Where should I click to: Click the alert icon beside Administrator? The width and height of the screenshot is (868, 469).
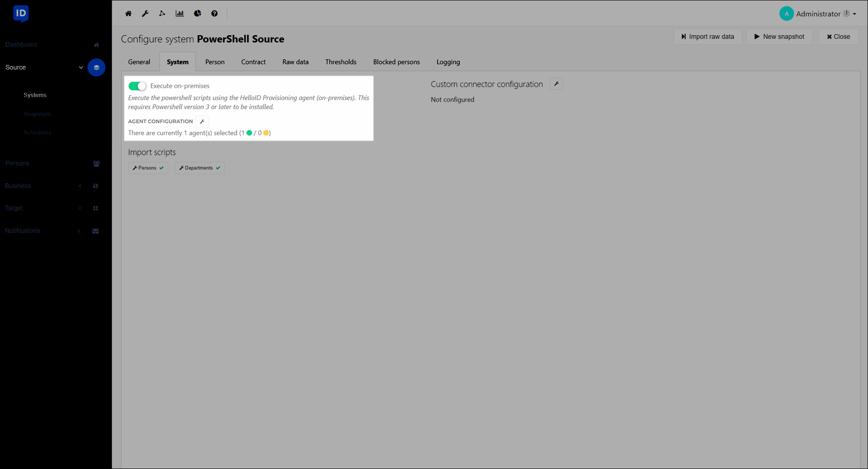click(847, 13)
